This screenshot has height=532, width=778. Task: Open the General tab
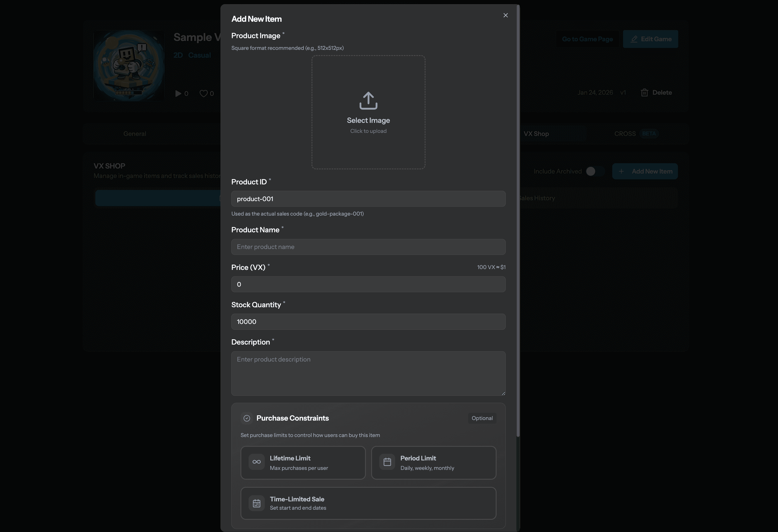(135, 134)
